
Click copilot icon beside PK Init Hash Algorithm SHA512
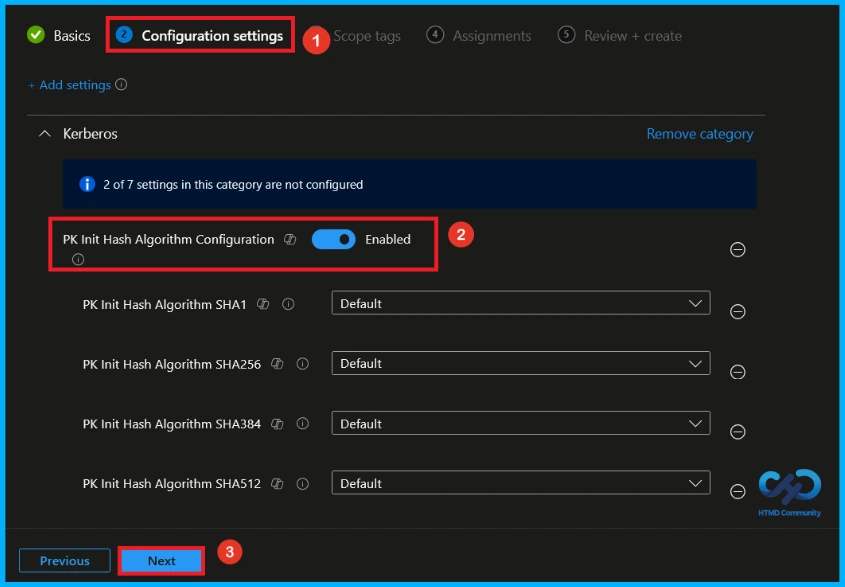click(277, 484)
